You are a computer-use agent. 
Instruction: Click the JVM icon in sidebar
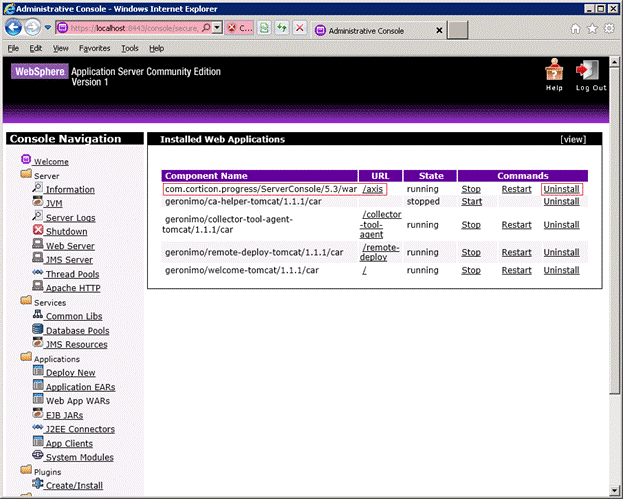pyautogui.click(x=38, y=203)
